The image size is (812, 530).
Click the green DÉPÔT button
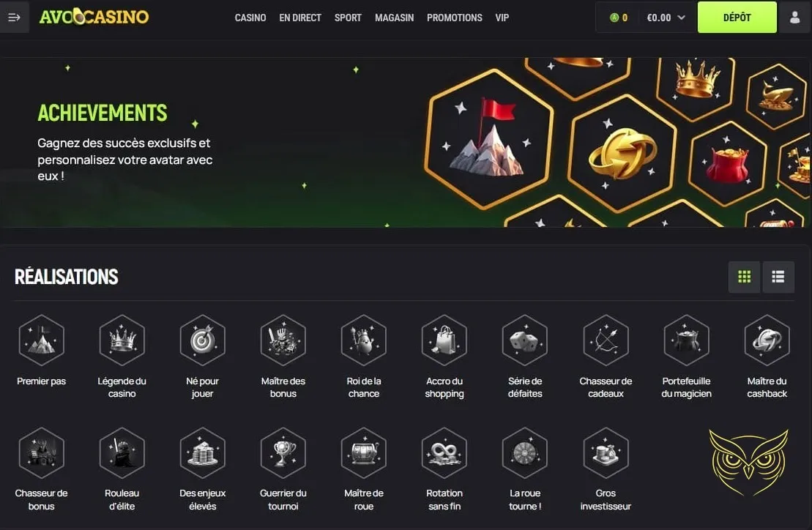coord(737,17)
